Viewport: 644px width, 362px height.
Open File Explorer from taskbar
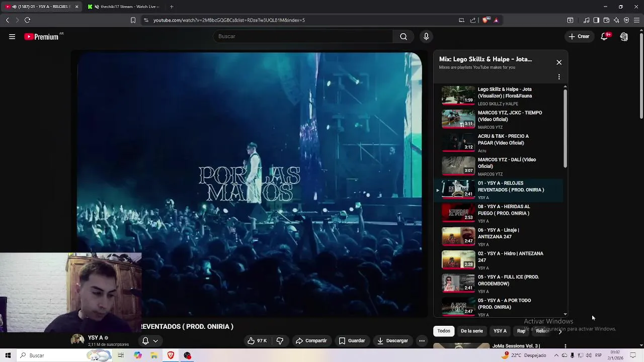pyautogui.click(x=154, y=355)
